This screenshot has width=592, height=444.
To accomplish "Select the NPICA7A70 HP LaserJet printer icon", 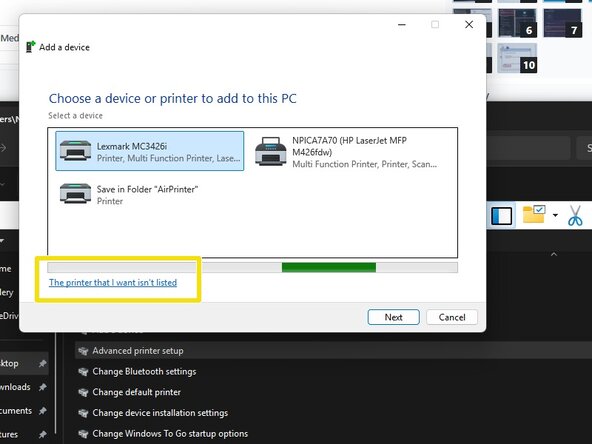I will (270, 152).
